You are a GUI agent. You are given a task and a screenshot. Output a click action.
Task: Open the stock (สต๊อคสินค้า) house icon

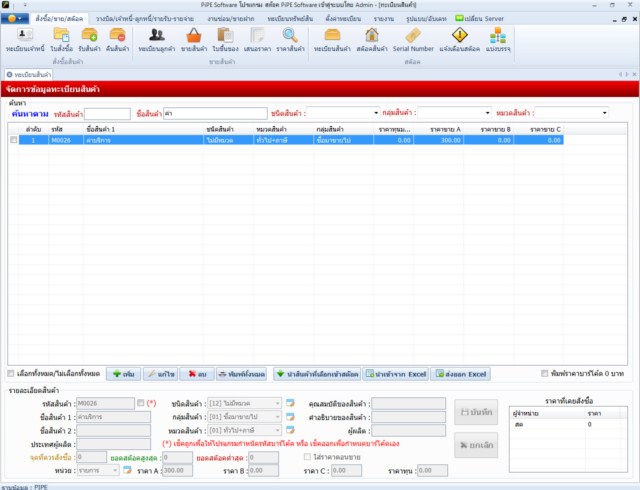point(372,40)
